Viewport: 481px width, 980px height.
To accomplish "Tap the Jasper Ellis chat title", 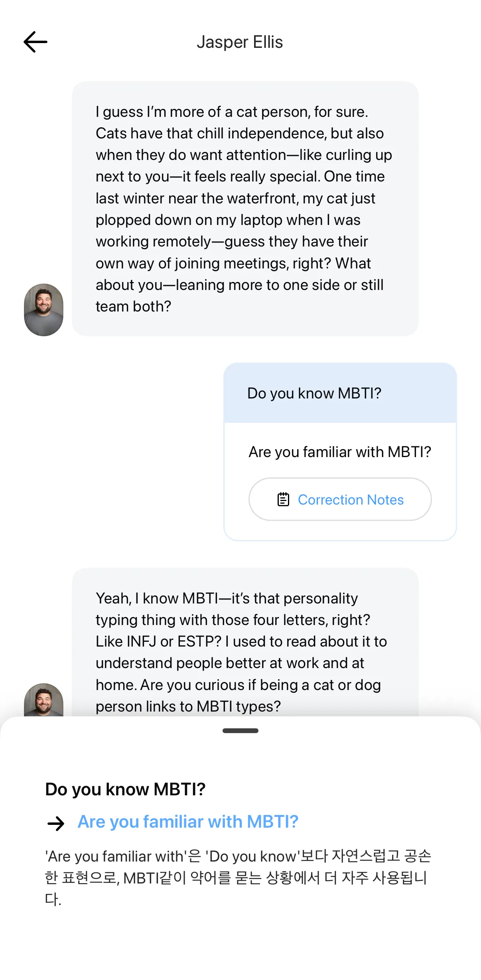I will pyautogui.click(x=240, y=42).
